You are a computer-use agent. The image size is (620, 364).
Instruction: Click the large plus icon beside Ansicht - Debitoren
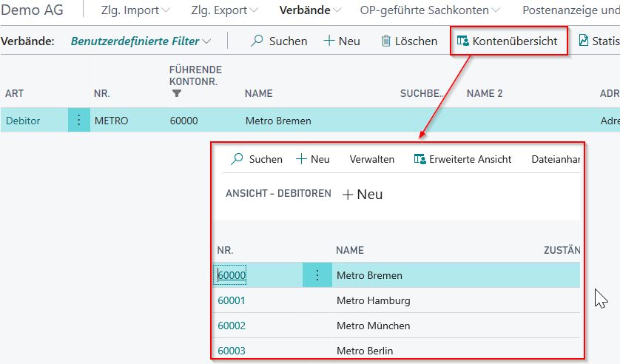pyautogui.click(x=348, y=195)
